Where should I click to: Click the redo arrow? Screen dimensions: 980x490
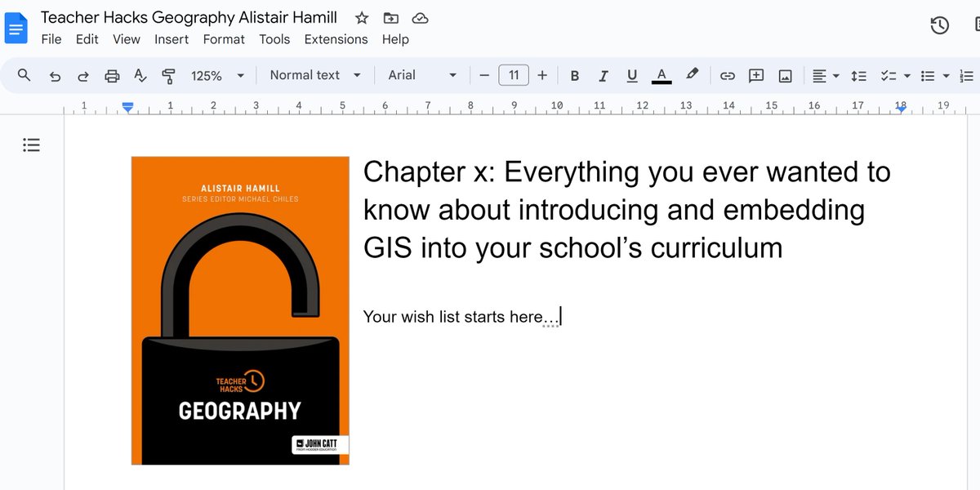[x=82, y=75]
